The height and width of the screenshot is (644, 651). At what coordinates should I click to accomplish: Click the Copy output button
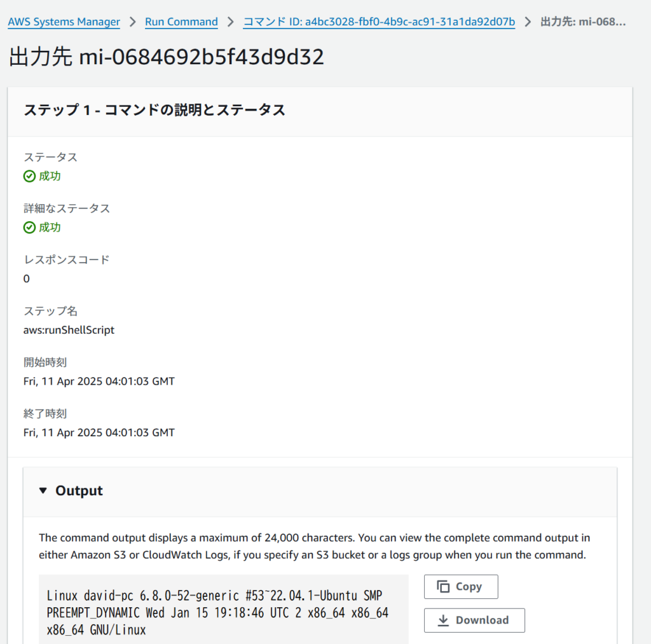click(461, 586)
